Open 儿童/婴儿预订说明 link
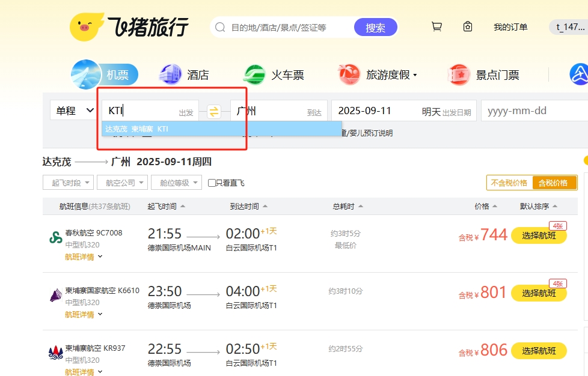588x376 pixels. pos(367,133)
